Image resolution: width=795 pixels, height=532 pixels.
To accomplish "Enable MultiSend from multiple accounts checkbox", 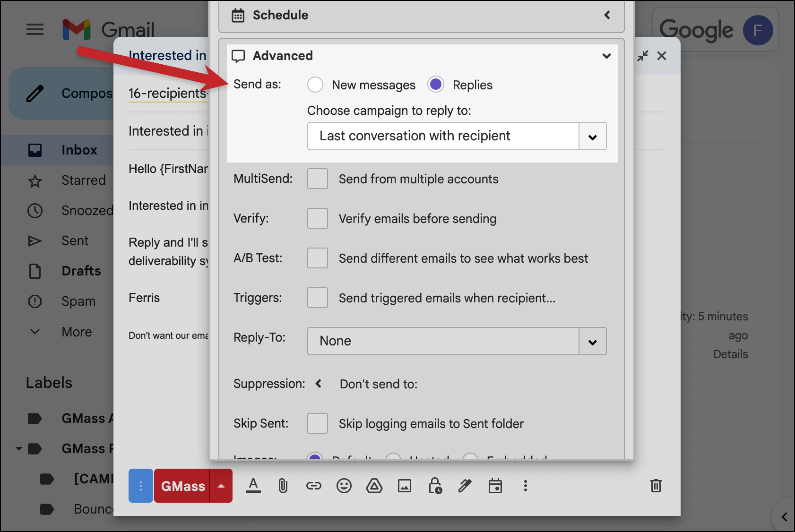I will 318,179.
